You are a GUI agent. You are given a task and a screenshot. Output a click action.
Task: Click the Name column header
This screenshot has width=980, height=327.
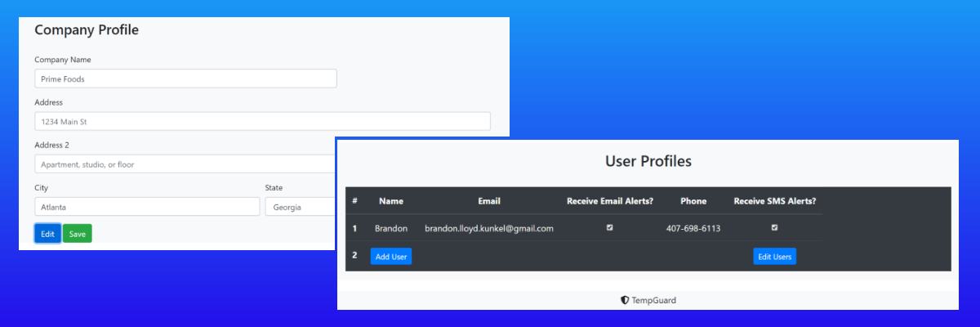(x=391, y=201)
